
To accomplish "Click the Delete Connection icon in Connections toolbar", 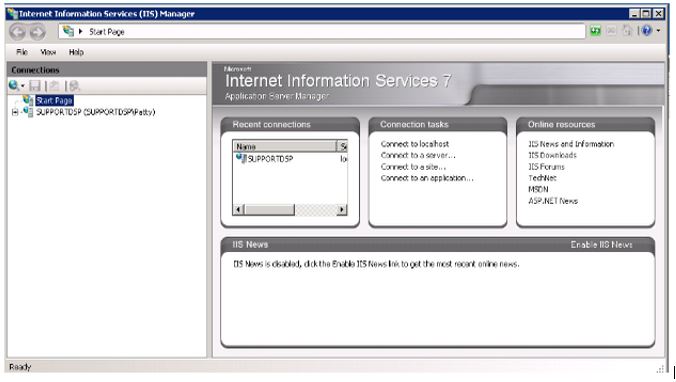I will (x=74, y=86).
